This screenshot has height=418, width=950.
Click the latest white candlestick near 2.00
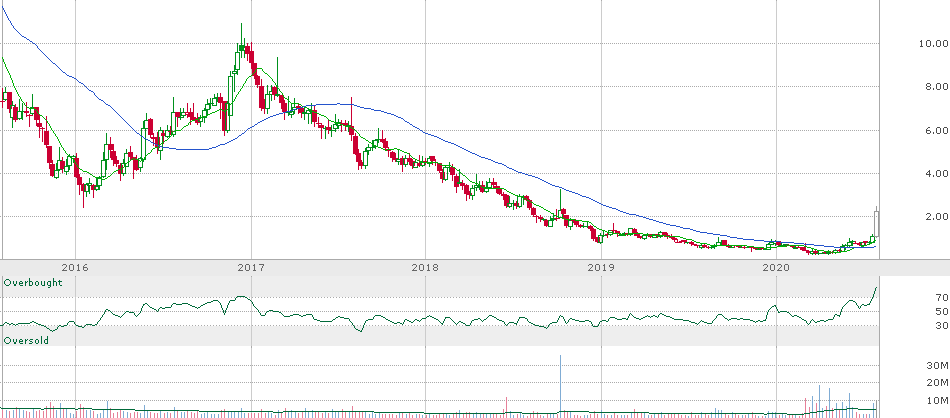(876, 223)
